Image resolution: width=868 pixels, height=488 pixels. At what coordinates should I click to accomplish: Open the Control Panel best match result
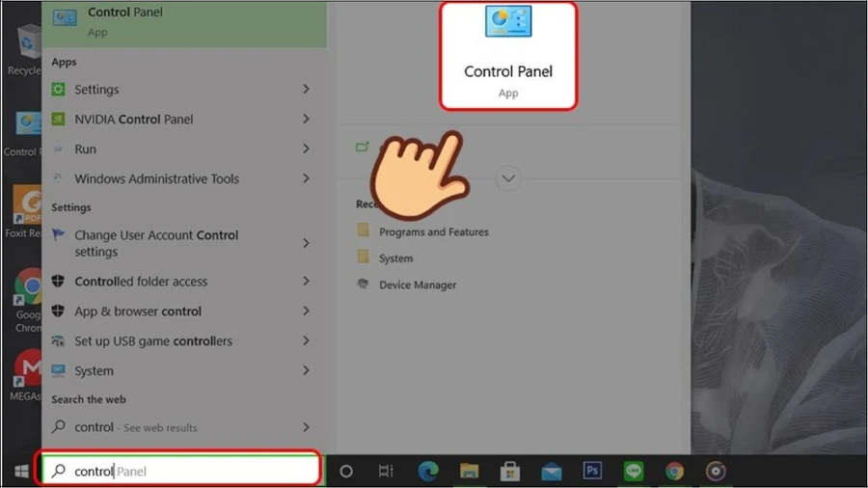(x=184, y=23)
